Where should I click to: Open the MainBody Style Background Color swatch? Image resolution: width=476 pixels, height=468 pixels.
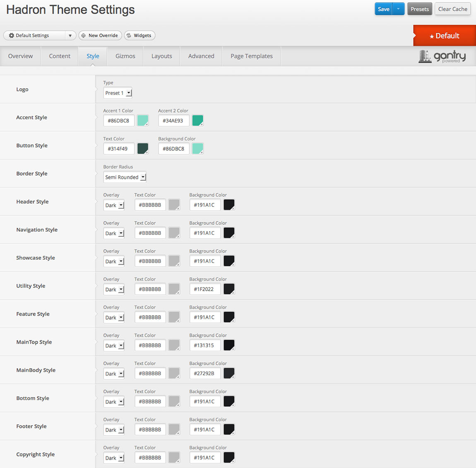click(229, 373)
